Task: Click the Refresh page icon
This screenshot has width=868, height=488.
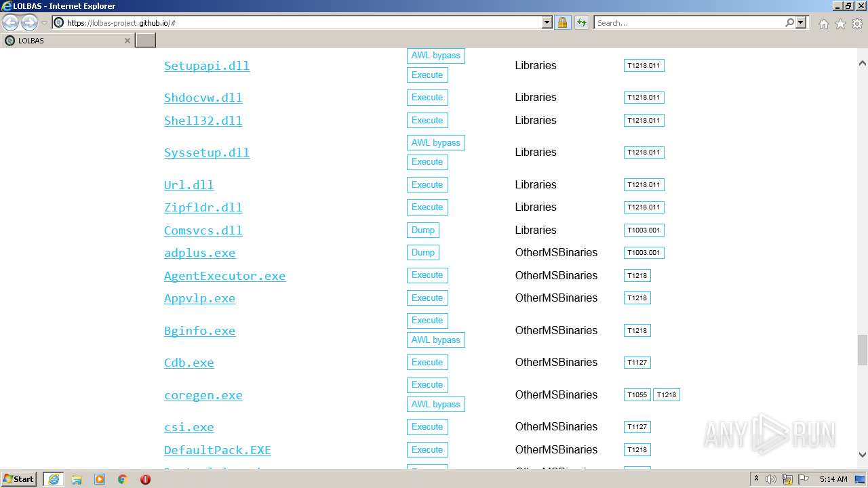Action: (582, 22)
